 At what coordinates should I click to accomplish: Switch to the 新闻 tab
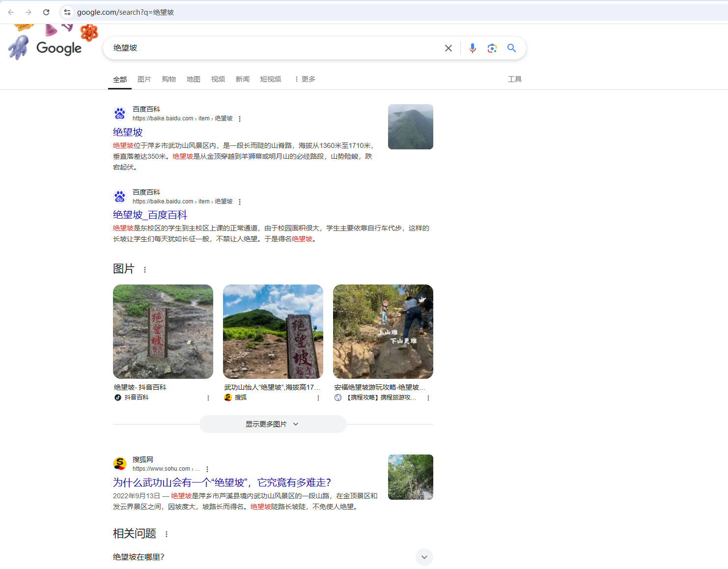click(x=242, y=79)
